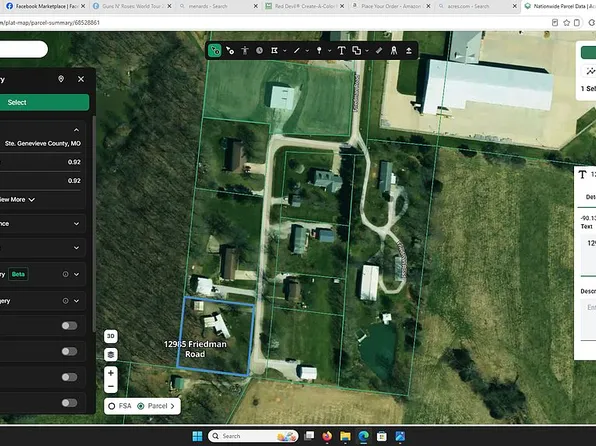596x446 pixels.
Task: Select the ruler measure tool
Action: click(379, 50)
